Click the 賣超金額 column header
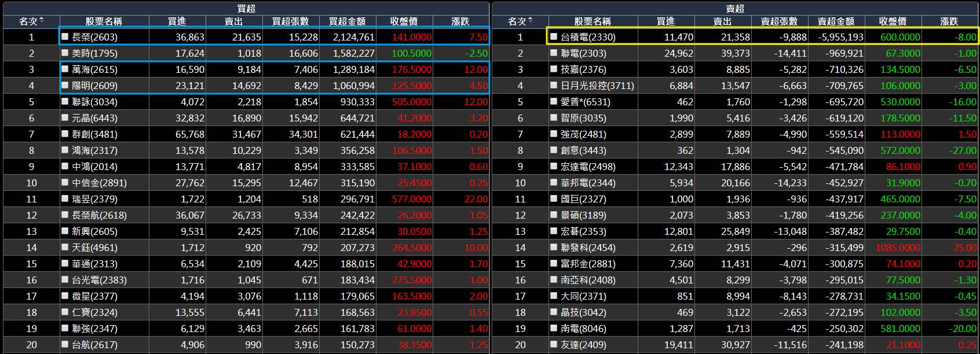This screenshot has width=980, height=354. coord(836,21)
